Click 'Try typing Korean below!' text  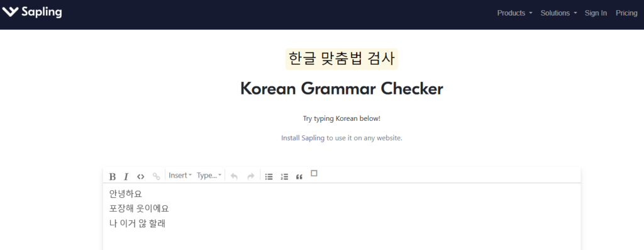click(x=341, y=118)
